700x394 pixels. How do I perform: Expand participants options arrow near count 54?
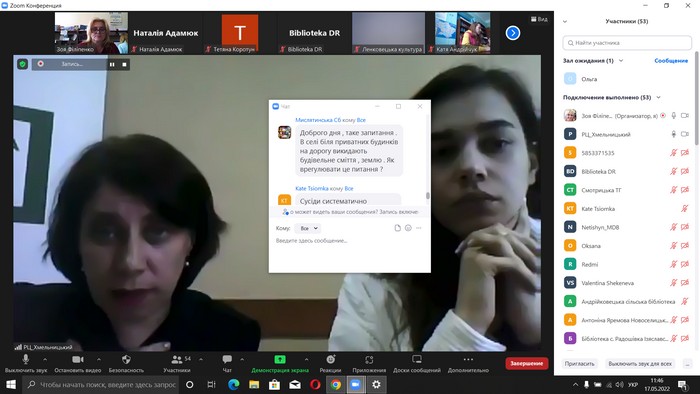pyautogui.click(x=200, y=359)
